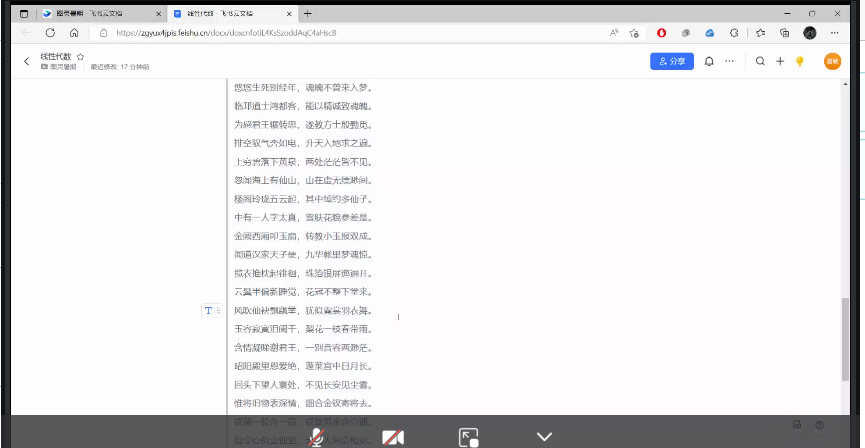
Task: Close the 线性代数 browser tab
Action: [289, 14]
